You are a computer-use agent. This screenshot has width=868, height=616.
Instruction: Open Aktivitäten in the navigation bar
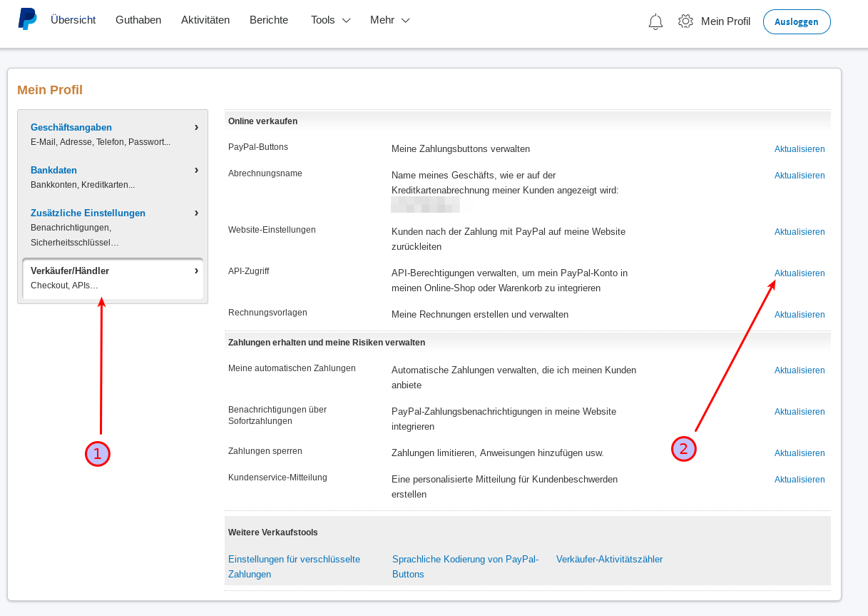pos(205,20)
